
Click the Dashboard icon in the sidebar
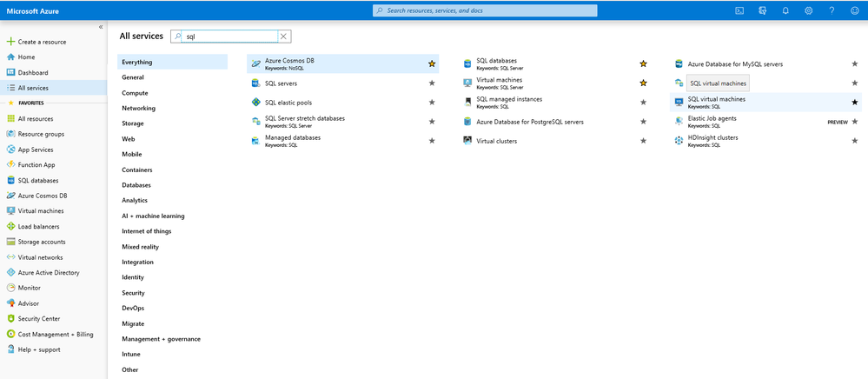click(10, 73)
